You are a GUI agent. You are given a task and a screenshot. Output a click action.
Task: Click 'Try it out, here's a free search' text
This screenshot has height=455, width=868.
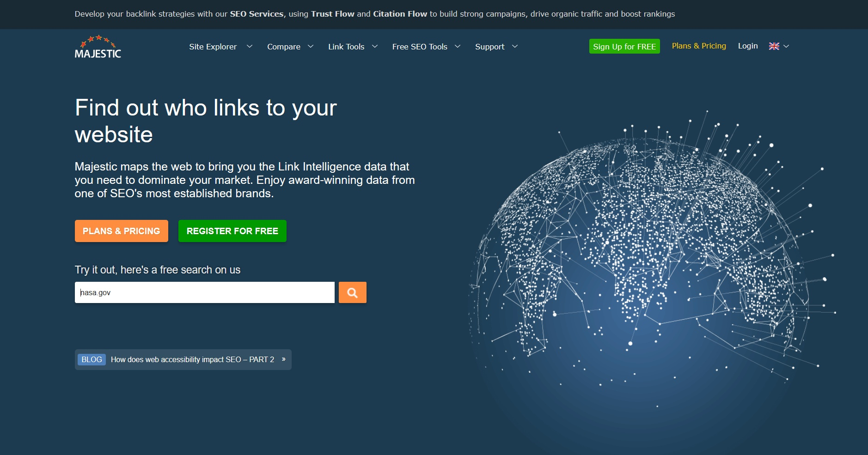(x=158, y=270)
